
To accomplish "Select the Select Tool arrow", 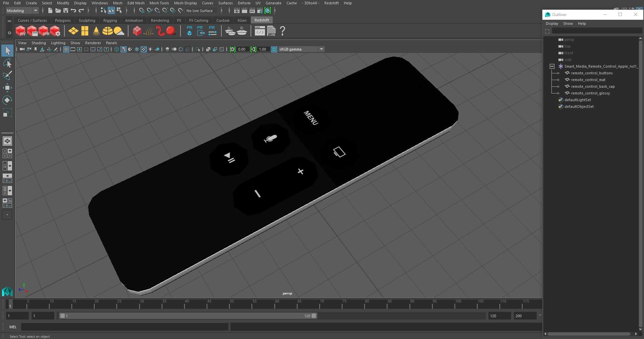I will [x=7, y=51].
